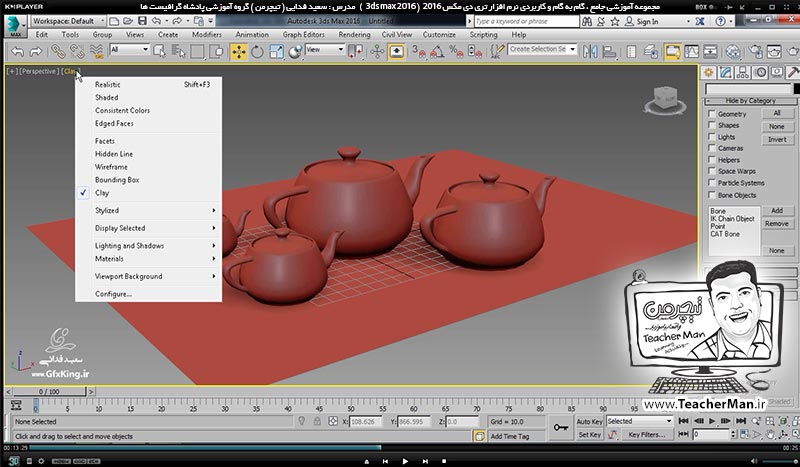
Task: Click the Unlink Selection icon
Action: (77, 51)
